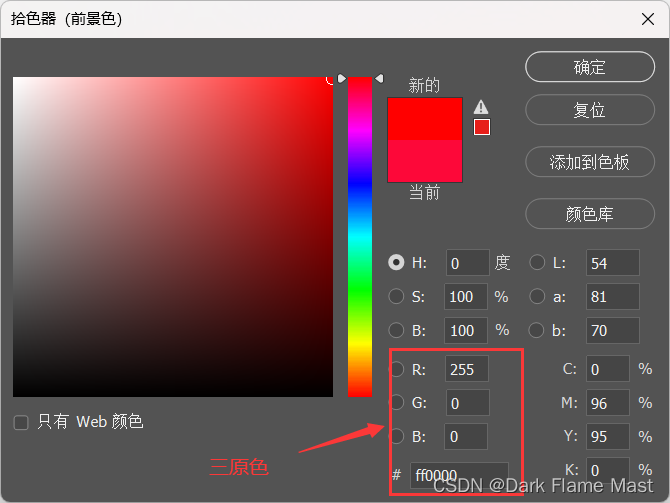Click the new color red preview
This screenshot has width=670, height=503.
425,119
